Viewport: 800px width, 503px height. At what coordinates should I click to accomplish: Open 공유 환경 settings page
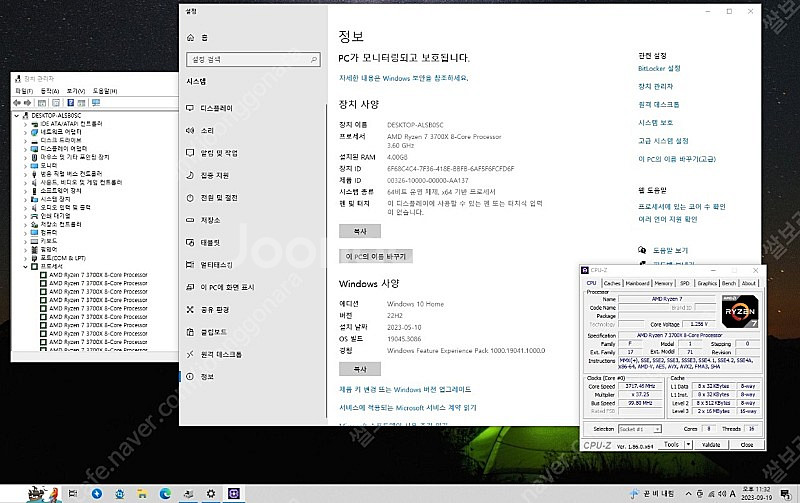214,310
